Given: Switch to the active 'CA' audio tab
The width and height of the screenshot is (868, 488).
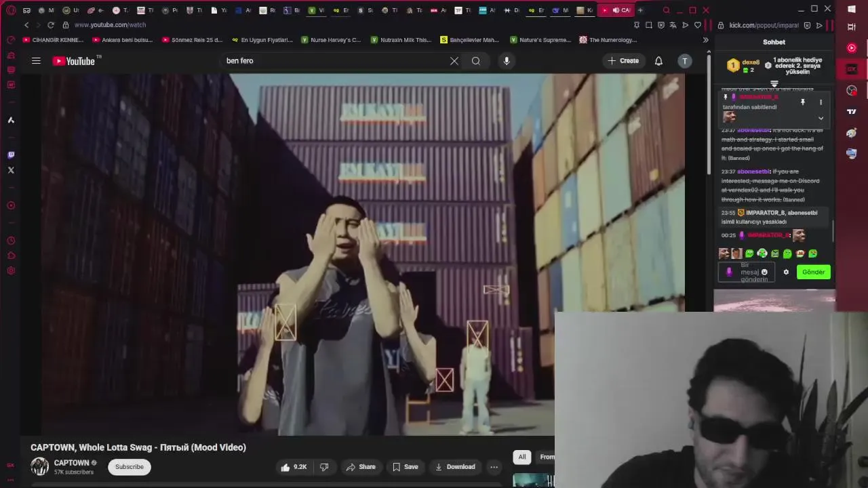Looking at the screenshot, I should click(x=616, y=10).
